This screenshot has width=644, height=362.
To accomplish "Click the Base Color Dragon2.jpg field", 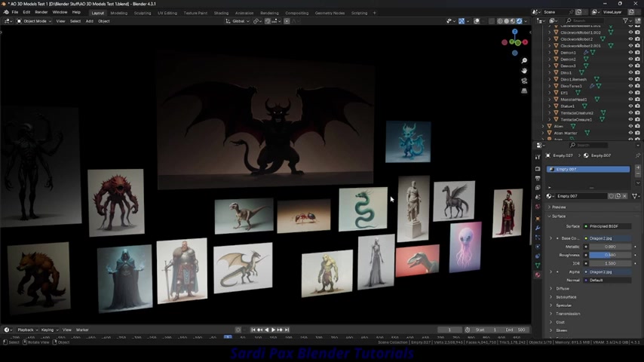I will click(x=607, y=238).
